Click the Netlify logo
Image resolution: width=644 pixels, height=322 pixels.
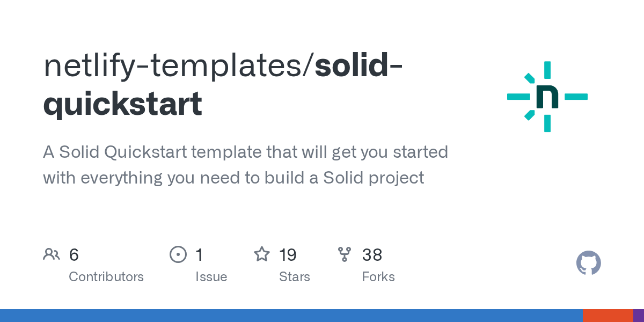[x=547, y=97]
